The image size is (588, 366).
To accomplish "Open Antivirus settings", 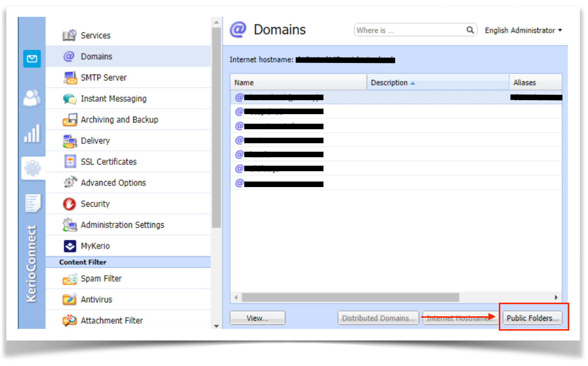I will tap(128, 300).
